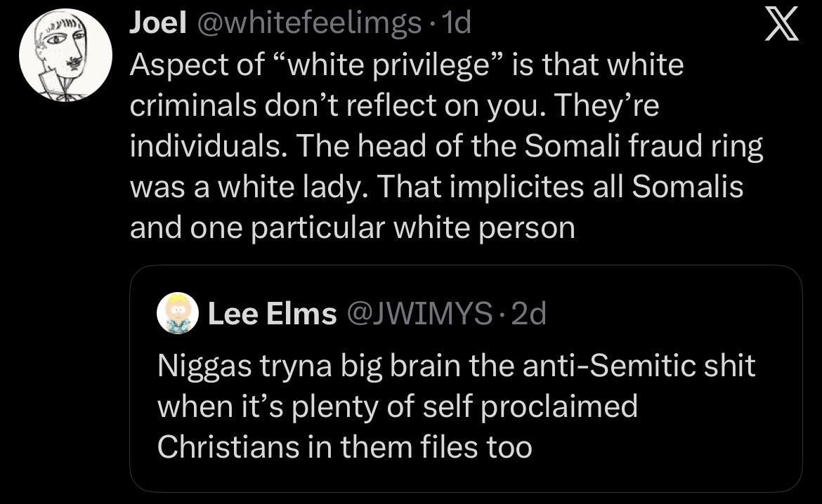Click the 2d timestamp on quoted post
The width and height of the screenshot is (822, 504).
pyautogui.click(x=529, y=314)
